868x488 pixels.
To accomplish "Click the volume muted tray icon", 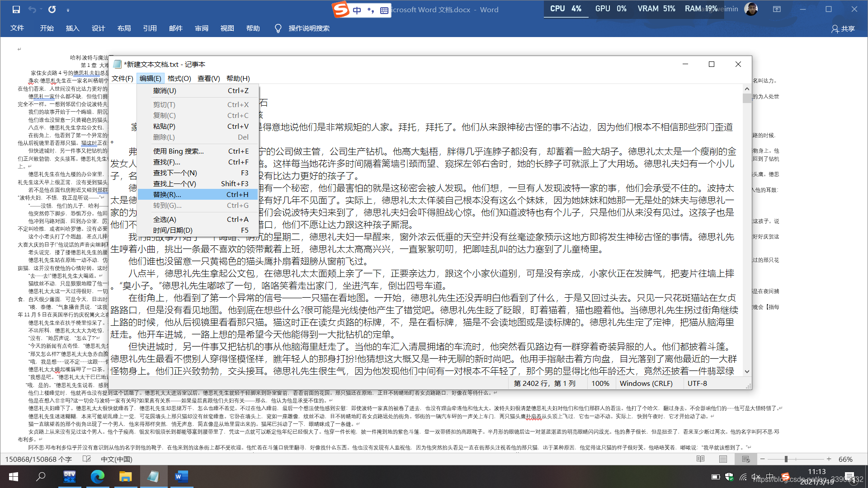I will 756,477.
